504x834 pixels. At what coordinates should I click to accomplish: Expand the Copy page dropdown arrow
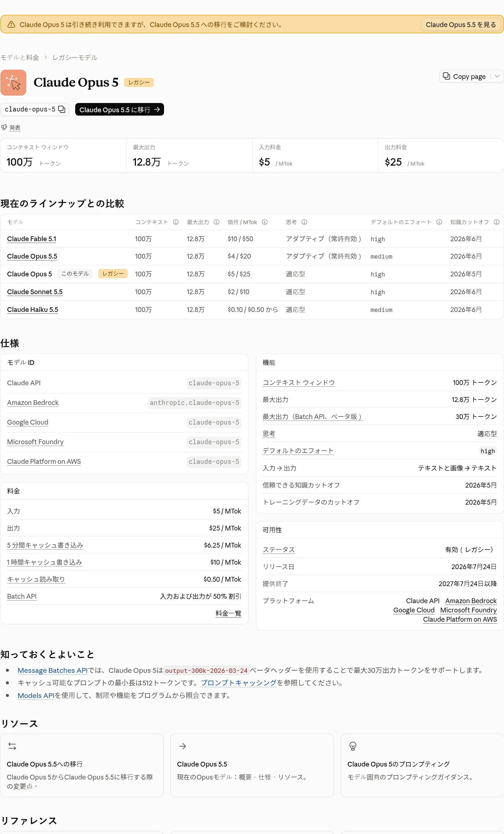497,76
